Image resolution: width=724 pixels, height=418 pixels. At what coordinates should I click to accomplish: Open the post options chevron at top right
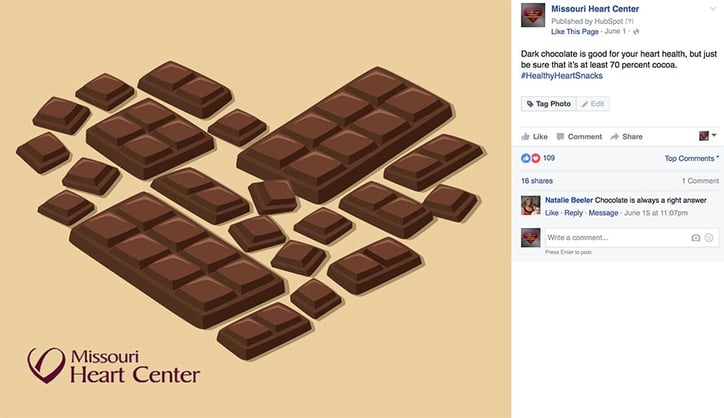coord(713,9)
